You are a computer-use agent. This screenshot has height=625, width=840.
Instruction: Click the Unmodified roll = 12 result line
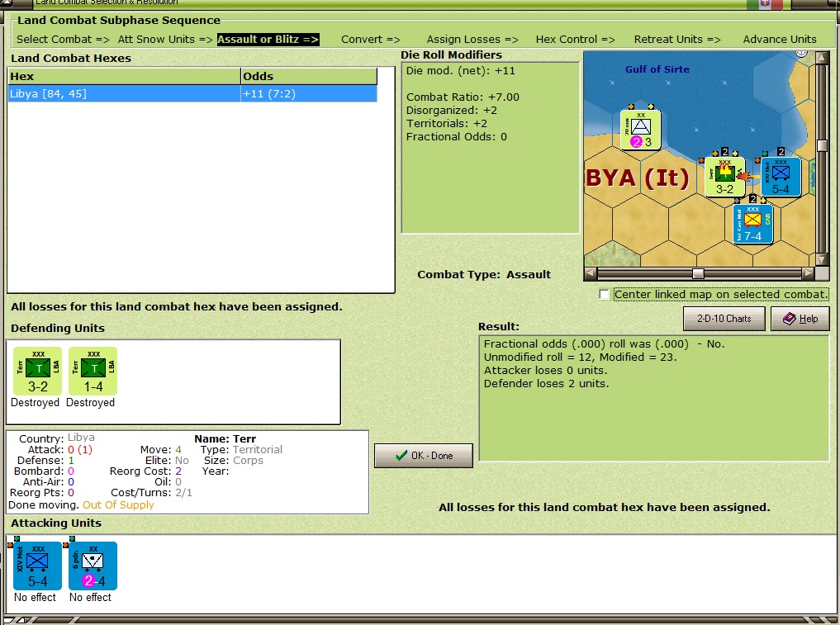click(580, 357)
